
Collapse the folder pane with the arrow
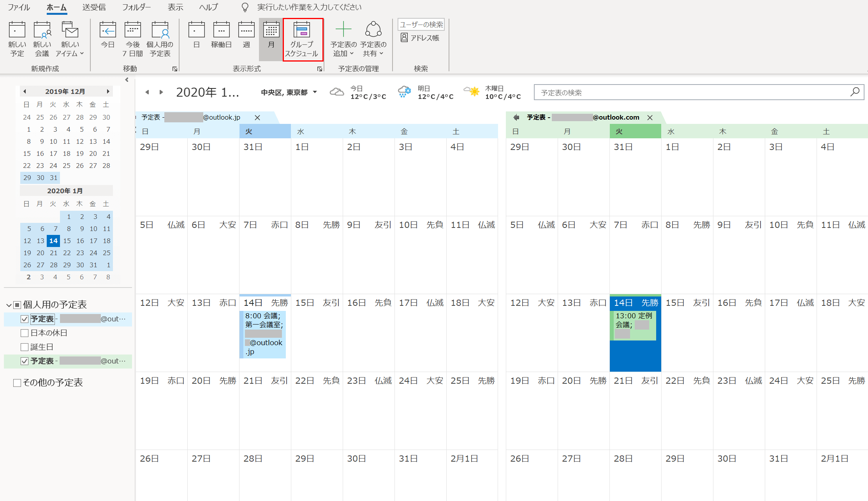click(127, 79)
